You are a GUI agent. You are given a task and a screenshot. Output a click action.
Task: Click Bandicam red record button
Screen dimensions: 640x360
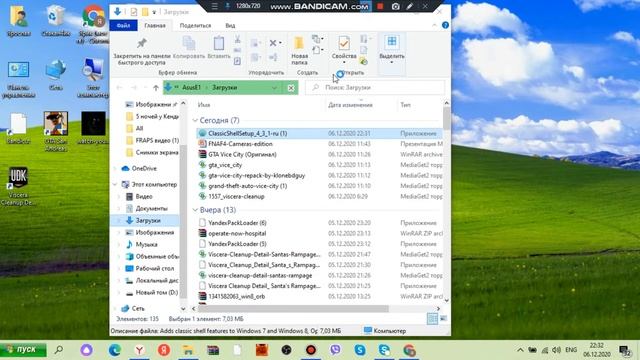[380, 7]
